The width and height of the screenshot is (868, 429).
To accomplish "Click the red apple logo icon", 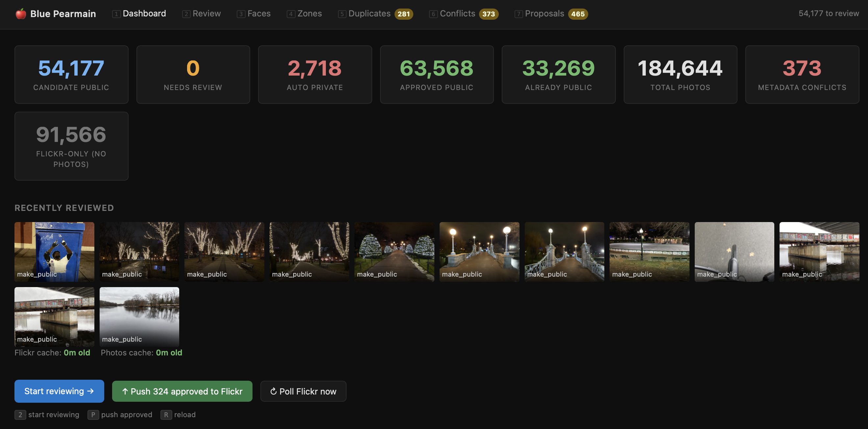I will pyautogui.click(x=21, y=14).
